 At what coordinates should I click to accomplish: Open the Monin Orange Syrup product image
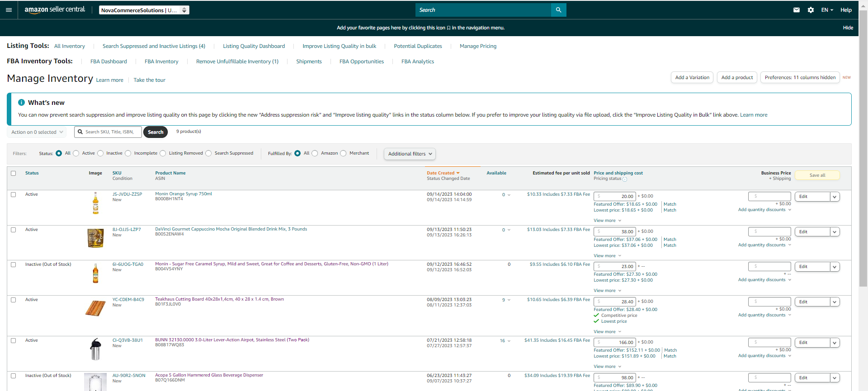click(x=95, y=203)
